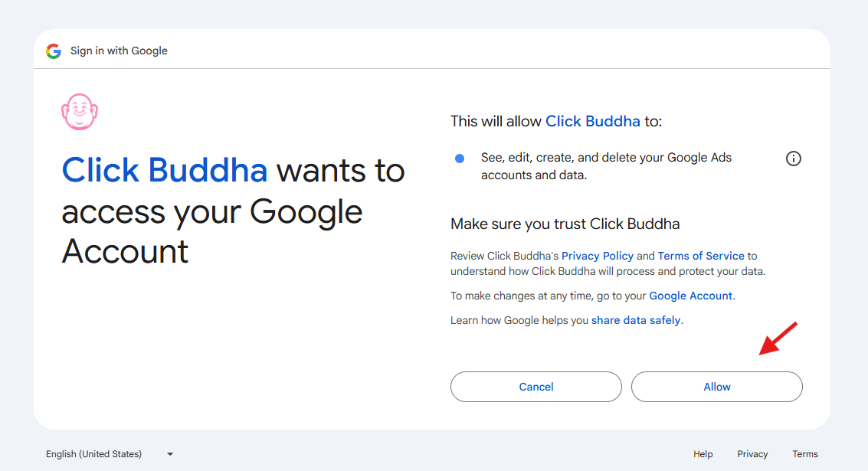Viewport: 868px width, 471px height.
Task: Click the pink Click Buddha logo
Action: (80, 112)
